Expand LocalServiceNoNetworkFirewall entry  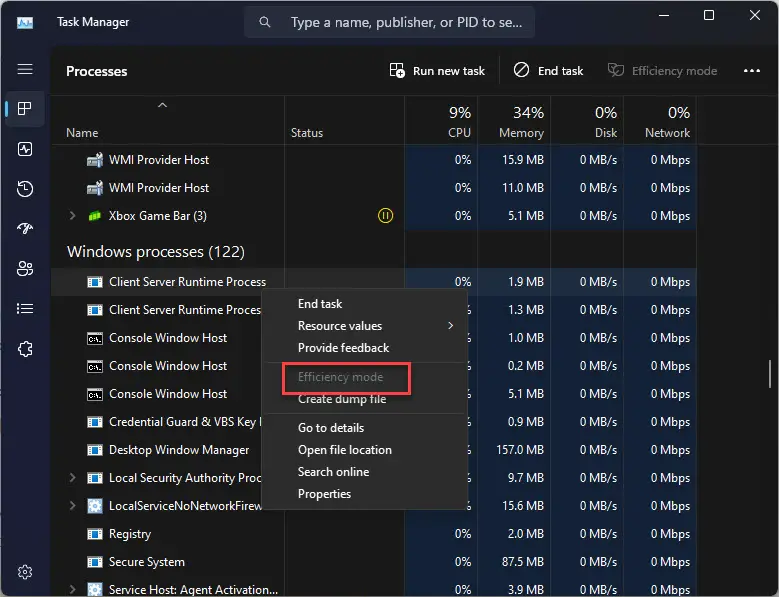pyautogui.click(x=73, y=506)
